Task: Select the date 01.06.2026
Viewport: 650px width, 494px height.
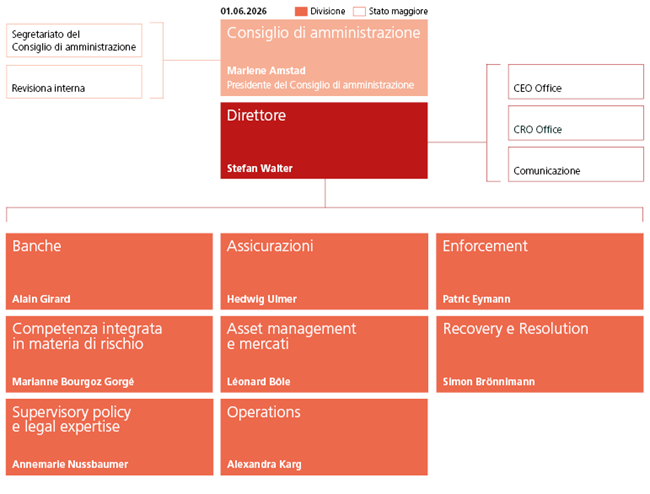Action: point(243,11)
